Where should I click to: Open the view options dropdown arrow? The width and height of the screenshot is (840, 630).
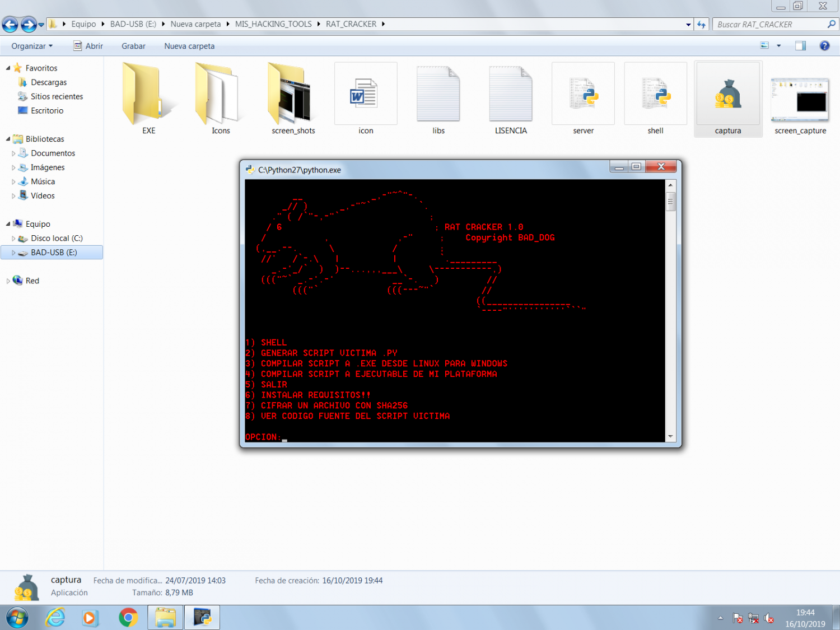tap(778, 46)
